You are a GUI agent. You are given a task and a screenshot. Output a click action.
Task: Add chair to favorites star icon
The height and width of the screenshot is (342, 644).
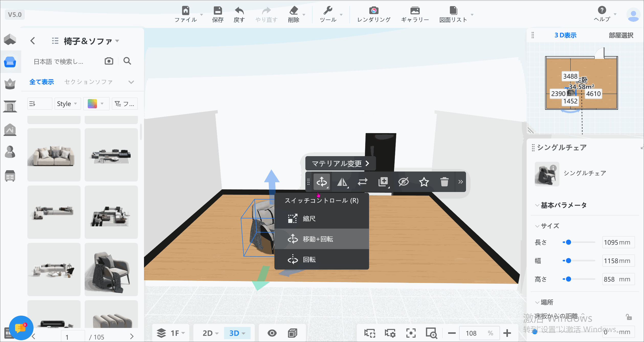coord(424,182)
